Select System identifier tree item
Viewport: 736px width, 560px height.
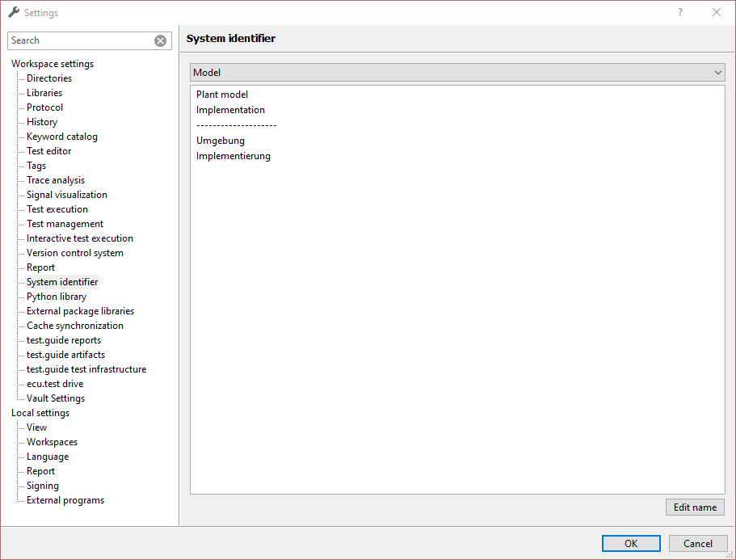pos(62,282)
